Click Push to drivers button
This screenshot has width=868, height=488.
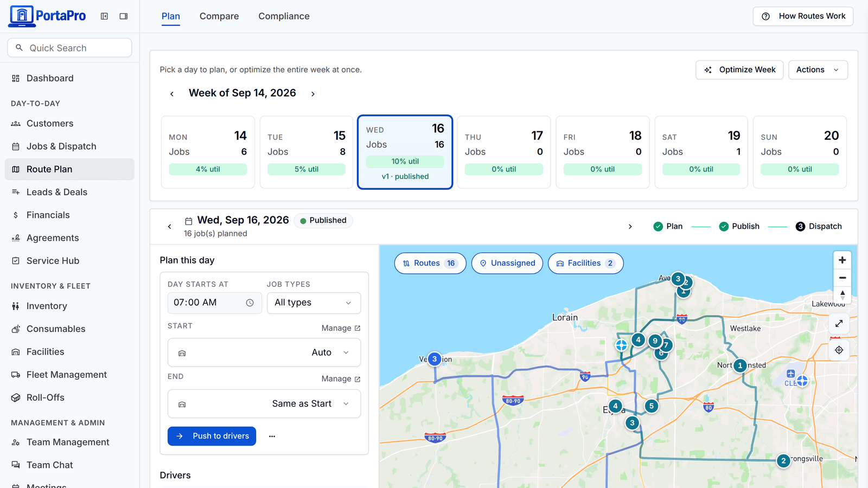pos(212,436)
